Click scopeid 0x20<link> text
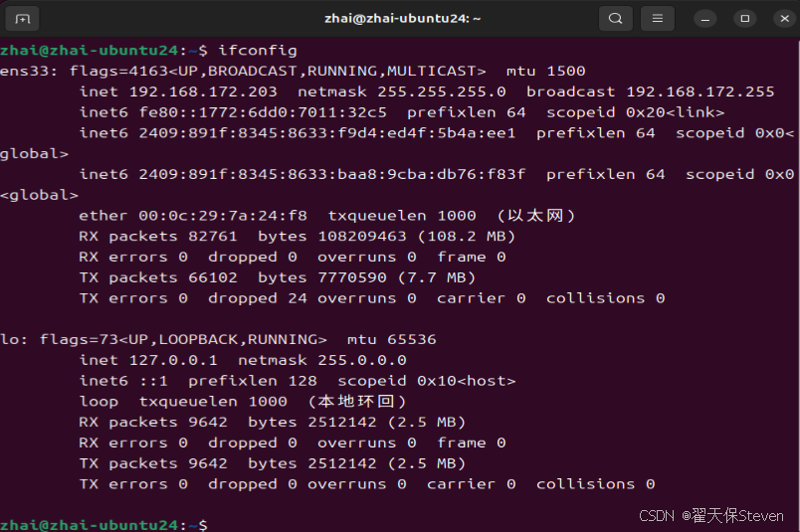Screen dimensions: 800x532 click(x=635, y=112)
